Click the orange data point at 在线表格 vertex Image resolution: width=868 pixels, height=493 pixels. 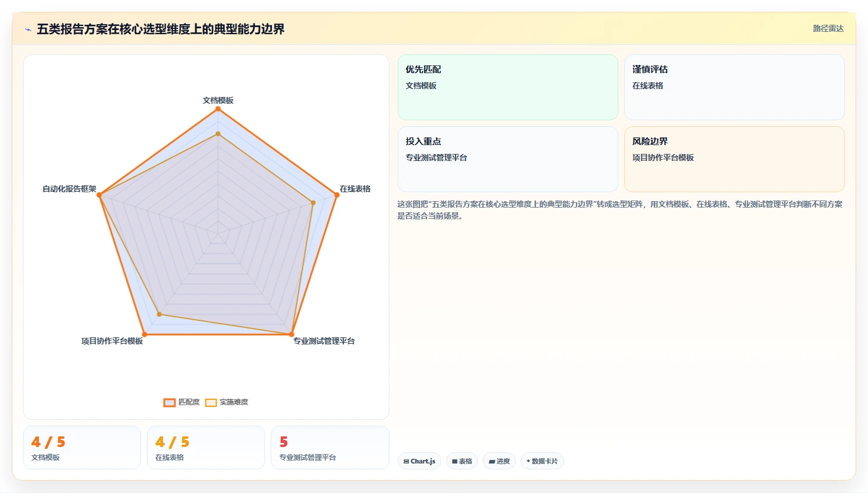tap(337, 195)
